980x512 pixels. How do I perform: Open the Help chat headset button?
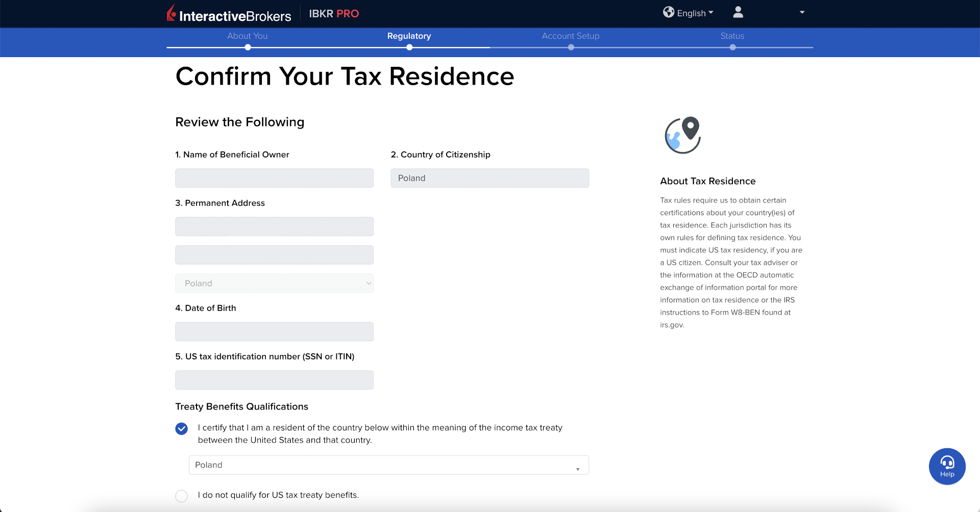click(x=947, y=466)
